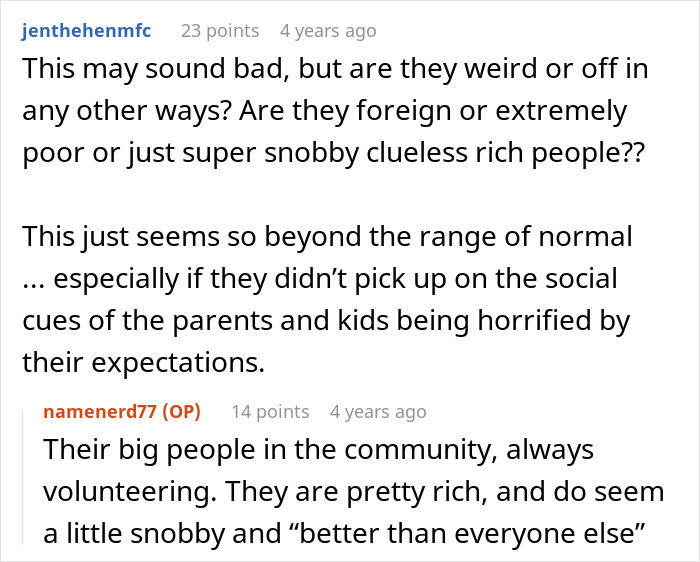Click the line "Their big people in the community"

coord(318,450)
